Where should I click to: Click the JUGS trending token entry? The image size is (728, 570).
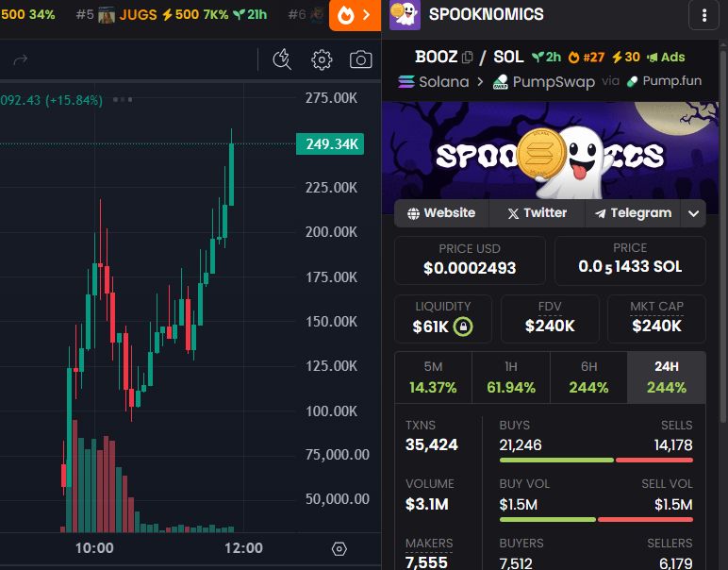click(x=172, y=15)
